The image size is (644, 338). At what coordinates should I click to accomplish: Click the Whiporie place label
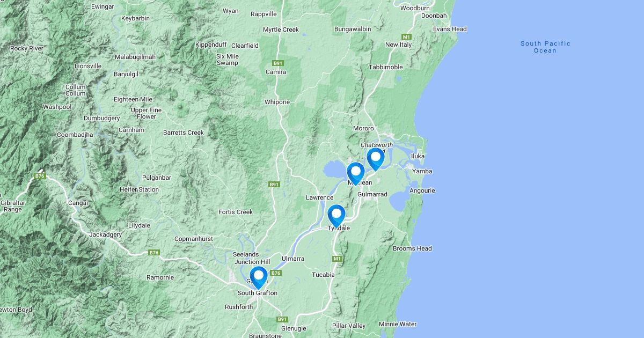[x=277, y=102]
